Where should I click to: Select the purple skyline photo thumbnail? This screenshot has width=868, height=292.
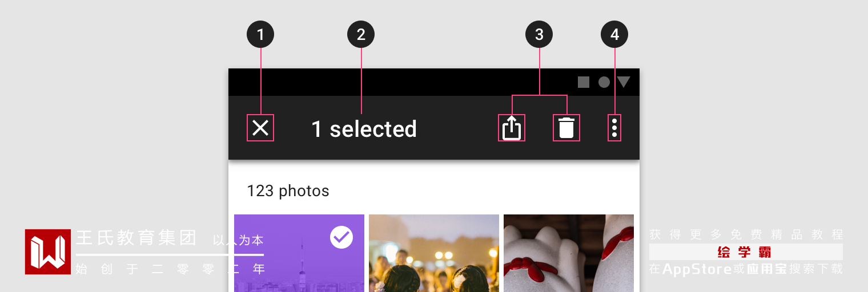click(299, 253)
